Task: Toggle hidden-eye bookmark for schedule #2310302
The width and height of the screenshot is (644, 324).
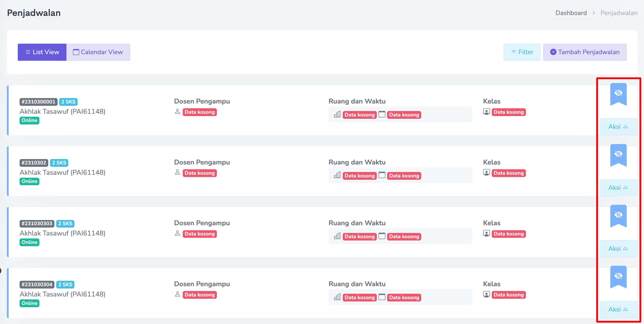Action: click(x=618, y=155)
